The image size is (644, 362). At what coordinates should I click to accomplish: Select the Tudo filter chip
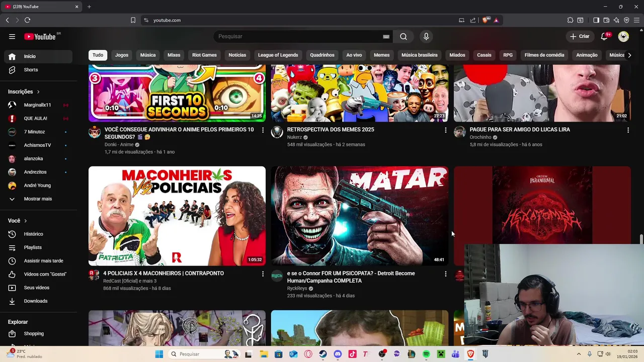point(98,55)
